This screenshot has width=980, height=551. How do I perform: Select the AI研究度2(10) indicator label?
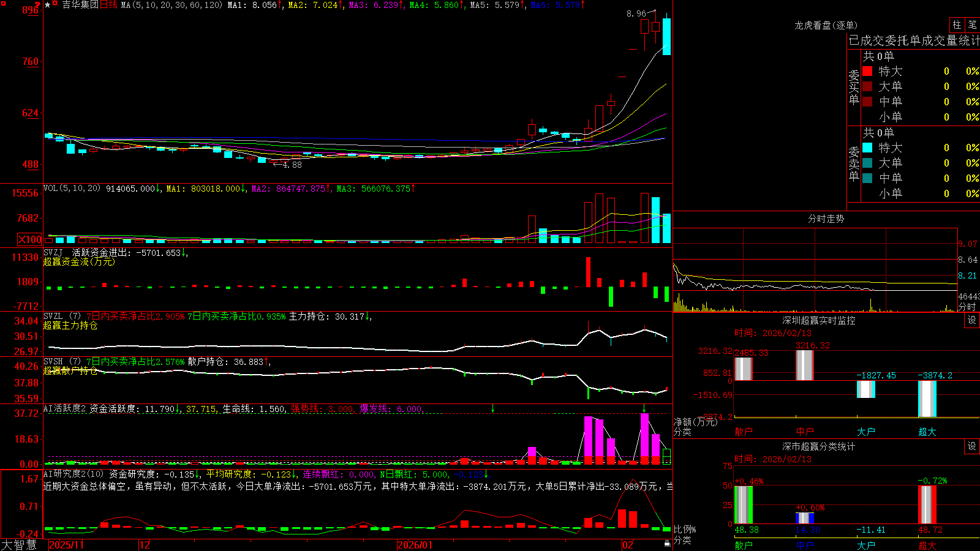pos(74,474)
